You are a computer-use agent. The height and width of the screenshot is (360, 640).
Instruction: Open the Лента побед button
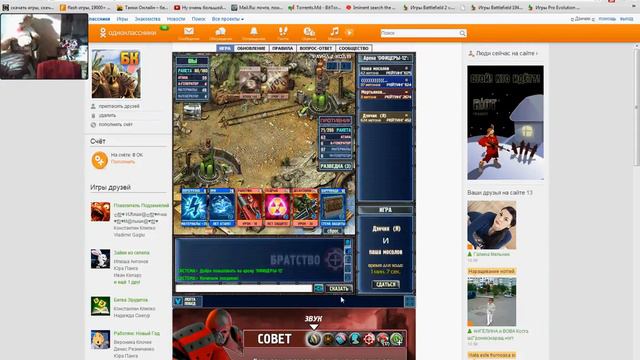(187, 301)
